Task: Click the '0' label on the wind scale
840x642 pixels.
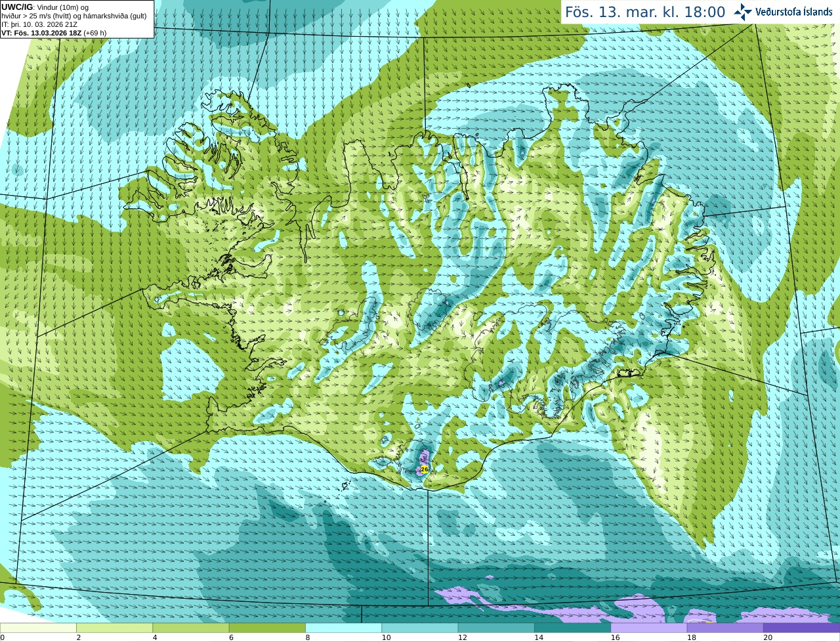Action: click(3, 637)
